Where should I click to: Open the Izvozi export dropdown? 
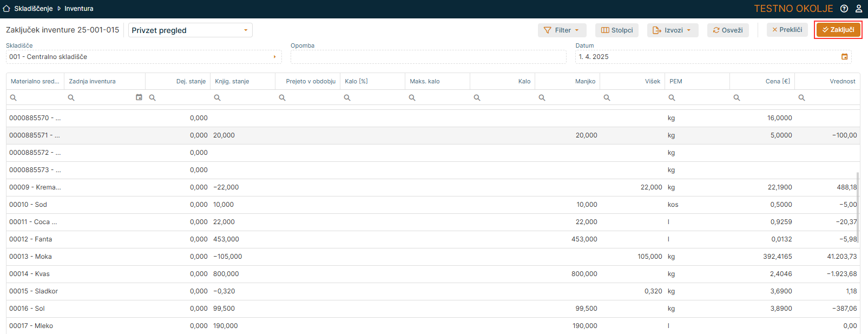[x=672, y=30]
